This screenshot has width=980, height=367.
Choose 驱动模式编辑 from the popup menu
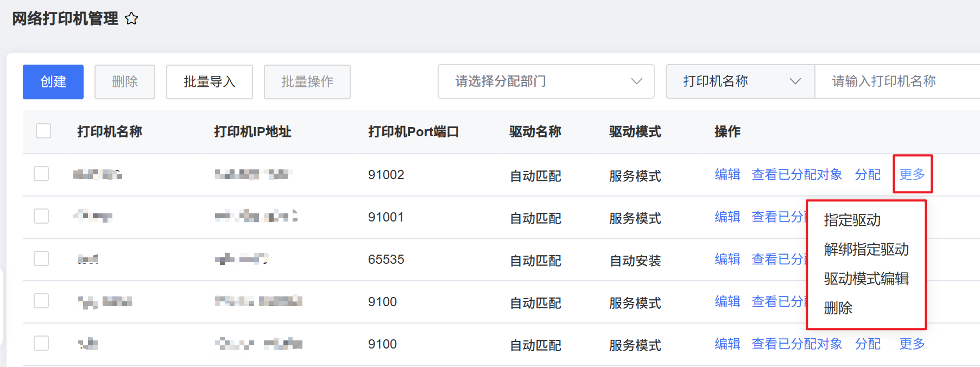[x=866, y=279]
